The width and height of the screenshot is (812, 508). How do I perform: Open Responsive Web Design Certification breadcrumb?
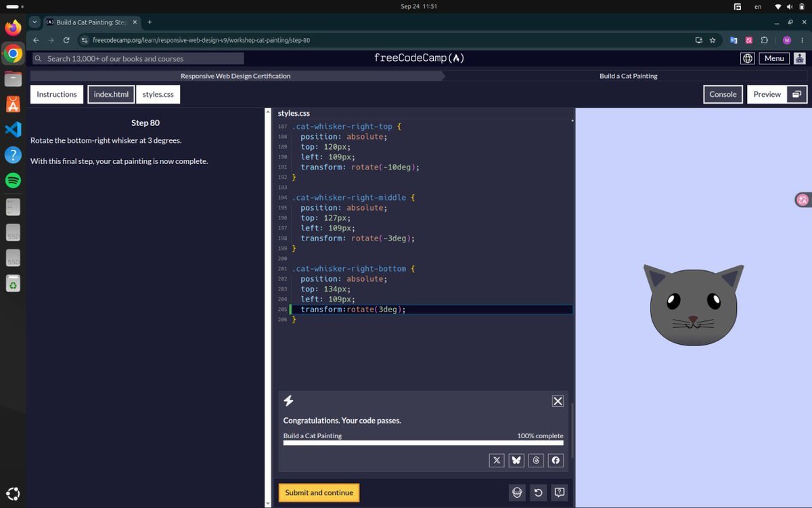pyautogui.click(x=235, y=76)
